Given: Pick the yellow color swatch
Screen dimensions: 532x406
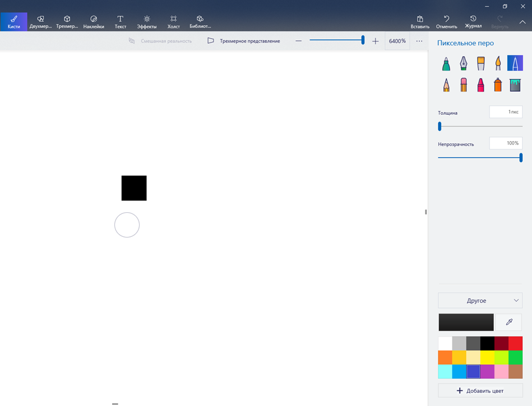Looking at the screenshot, I should (487, 357).
